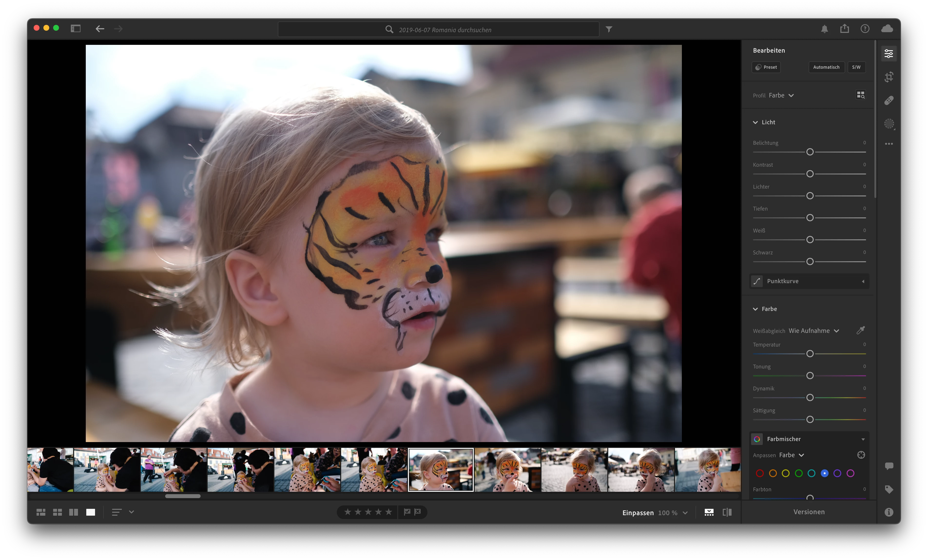Open the Versionen tab
Viewport: 928px width, 560px height.
809,512
